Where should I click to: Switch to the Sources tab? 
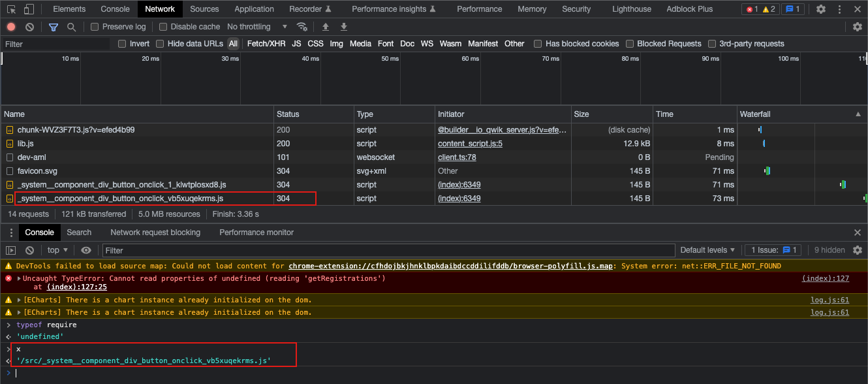(x=204, y=8)
